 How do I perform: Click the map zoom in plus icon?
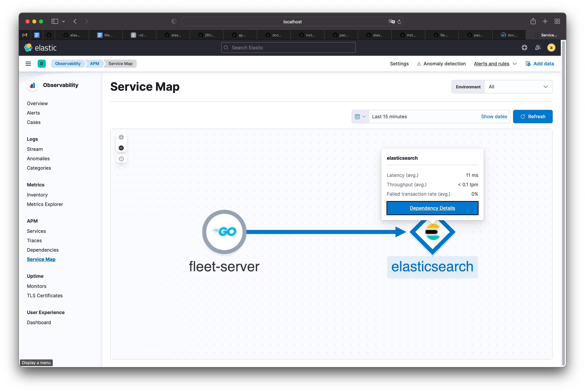click(121, 137)
